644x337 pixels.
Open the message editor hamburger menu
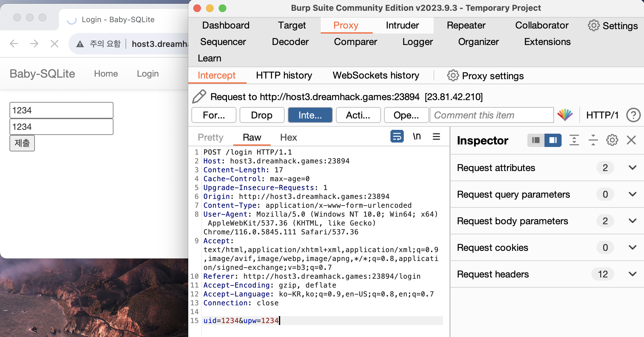(436, 137)
